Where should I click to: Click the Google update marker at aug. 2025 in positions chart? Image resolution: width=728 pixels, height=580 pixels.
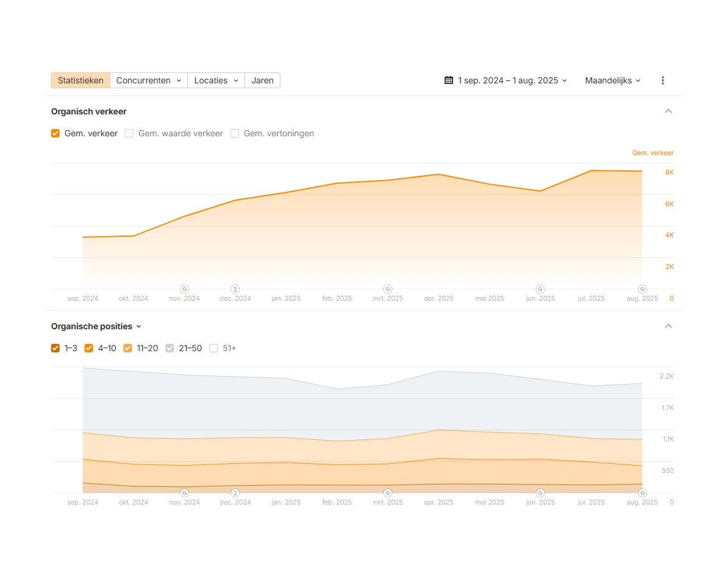(642, 492)
